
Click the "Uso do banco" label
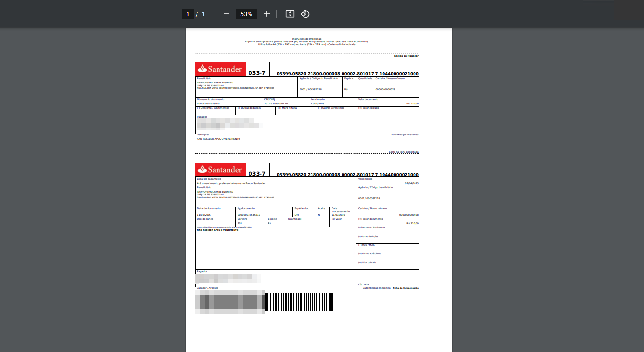(205, 219)
